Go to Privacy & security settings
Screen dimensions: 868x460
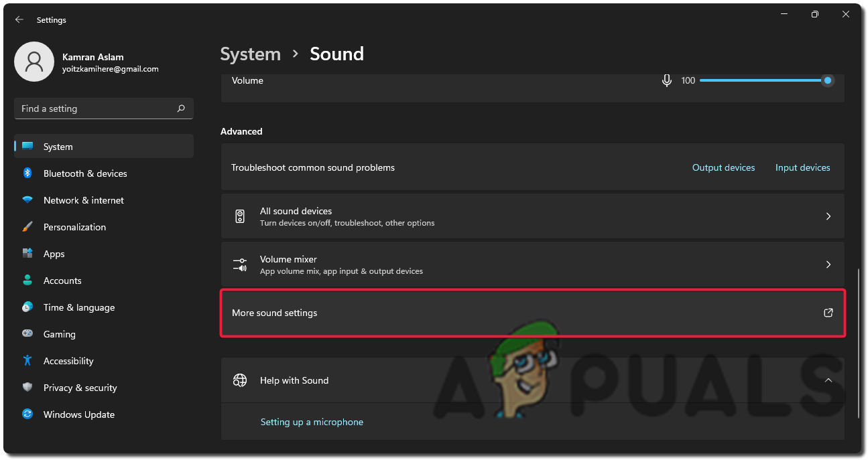[80, 388]
